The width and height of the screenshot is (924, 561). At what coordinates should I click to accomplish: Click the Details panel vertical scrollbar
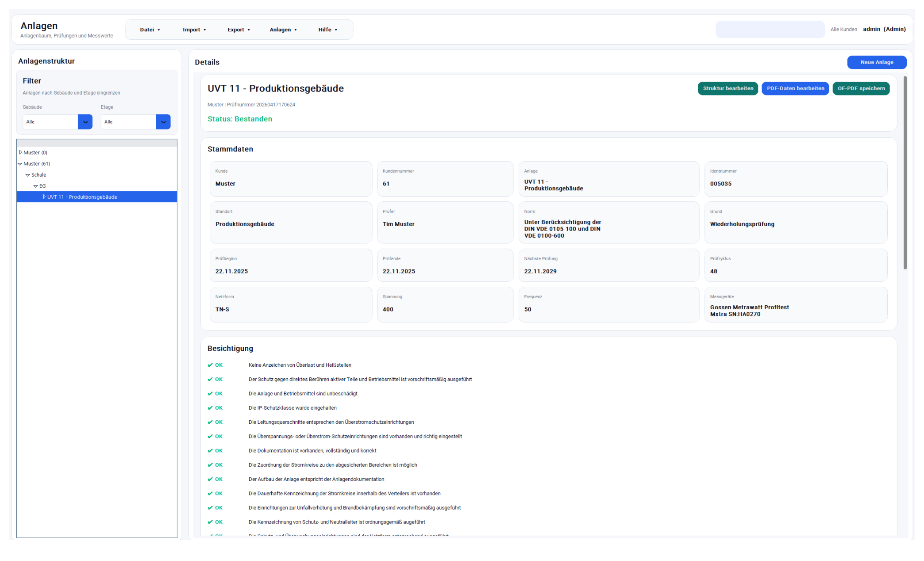click(905, 173)
